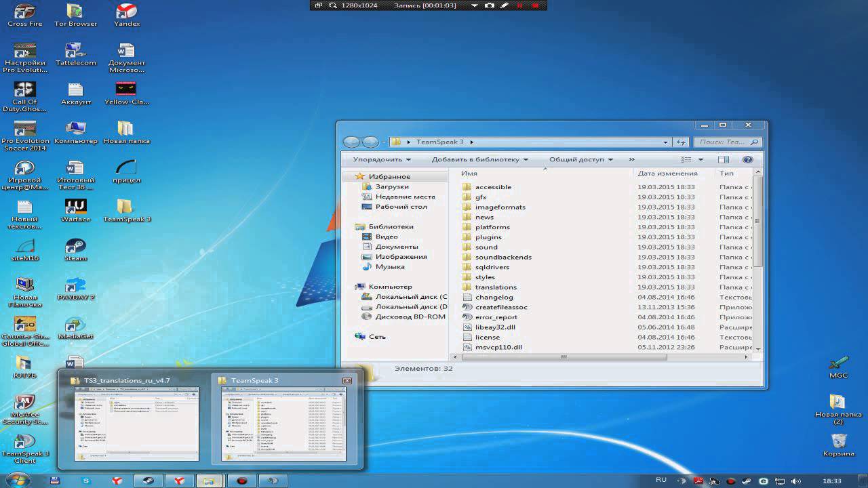Stop recording with the red stop icon
868x488 pixels.
click(x=536, y=5)
